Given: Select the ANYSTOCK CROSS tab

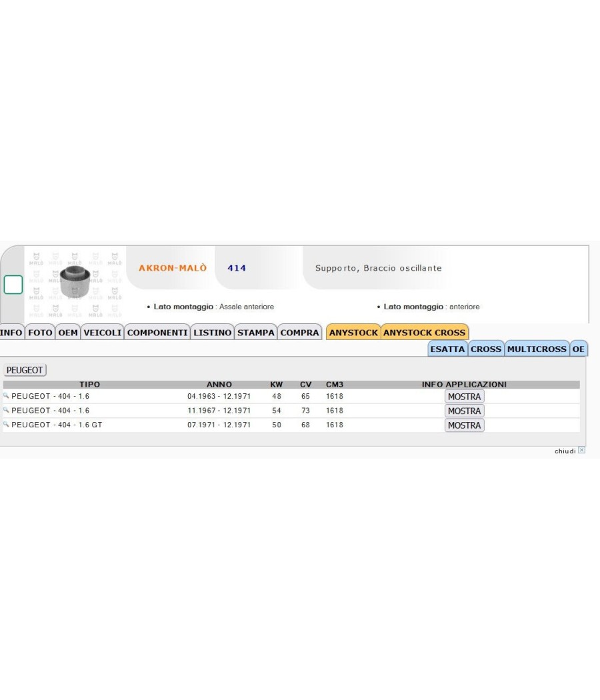Looking at the screenshot, I should click(425, 333).
